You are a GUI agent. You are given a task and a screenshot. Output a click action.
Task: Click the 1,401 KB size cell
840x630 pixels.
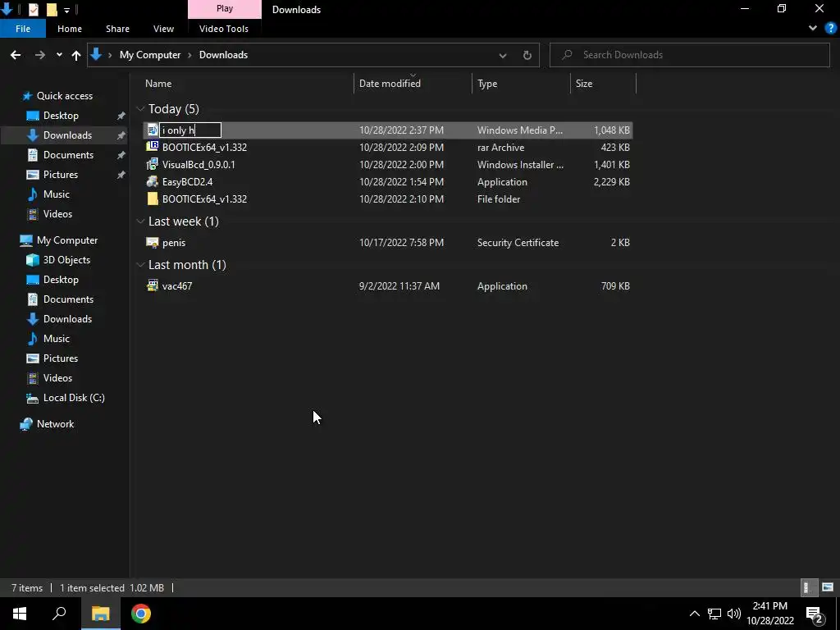[611, 164]
